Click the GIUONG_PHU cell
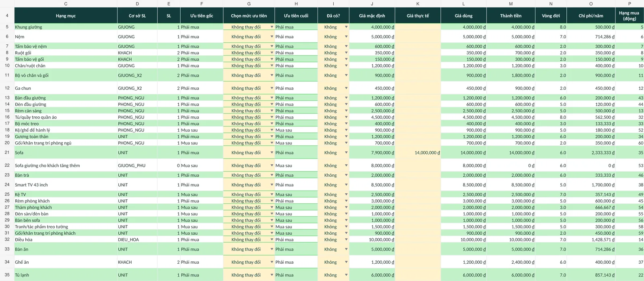 (x=137, y=165)
